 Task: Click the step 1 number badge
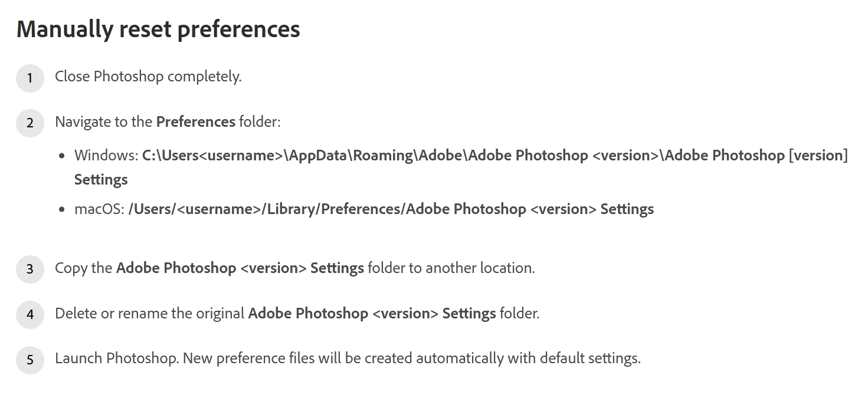pos(30,78)
